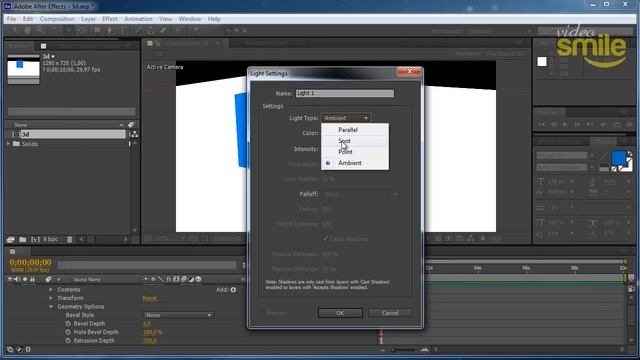Toggle Casts Shadows checkbox in Light Settings
Viewport: 640px width, 360px height.
click(x=326, y=239)
